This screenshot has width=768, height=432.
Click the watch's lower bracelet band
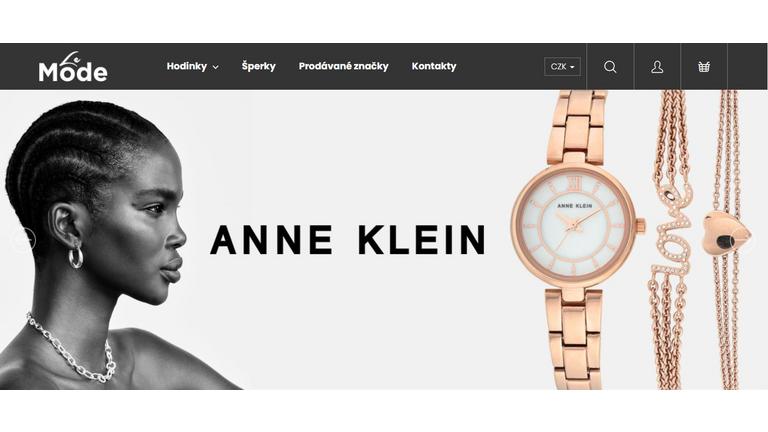[x=573, y=337]
